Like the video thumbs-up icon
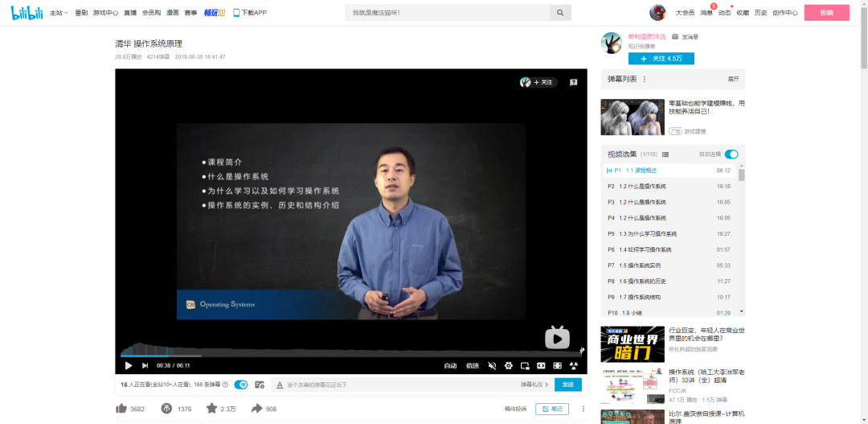This screenshot has height=424, width=868. (121, 409)
